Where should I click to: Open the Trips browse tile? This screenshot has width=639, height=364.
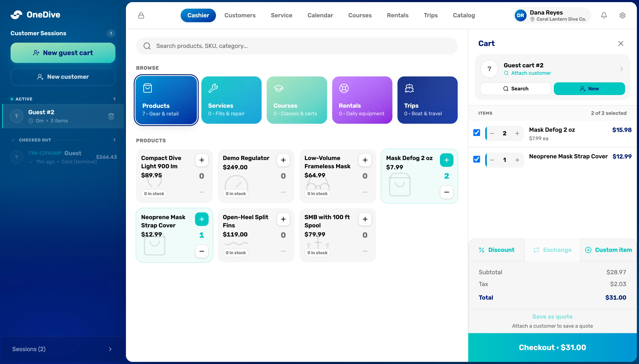click(x=427, y=100)
